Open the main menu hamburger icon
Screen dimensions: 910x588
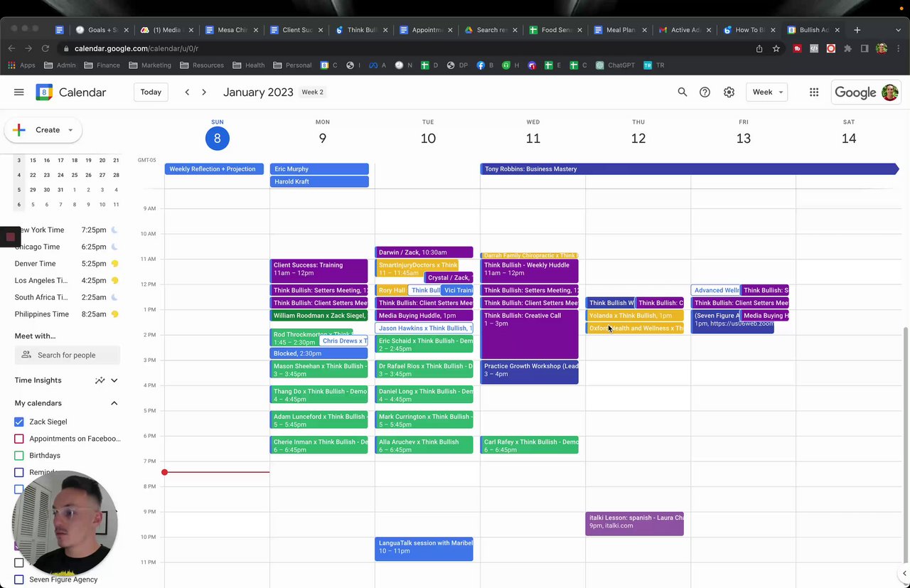coord(19,92)
